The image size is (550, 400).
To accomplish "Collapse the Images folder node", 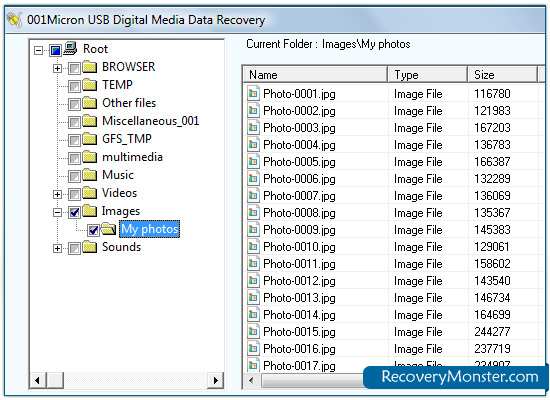I will click(x=58, y=212).
